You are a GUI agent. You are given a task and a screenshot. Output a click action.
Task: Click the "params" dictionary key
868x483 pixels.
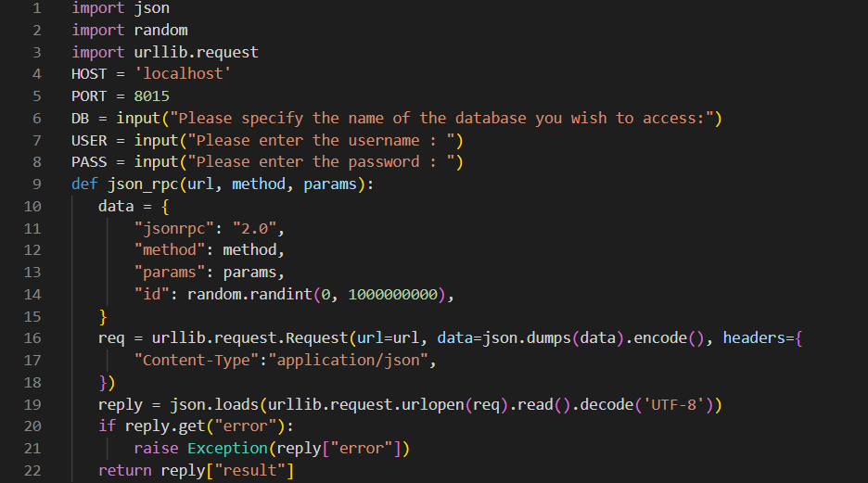tap(170, 273)
